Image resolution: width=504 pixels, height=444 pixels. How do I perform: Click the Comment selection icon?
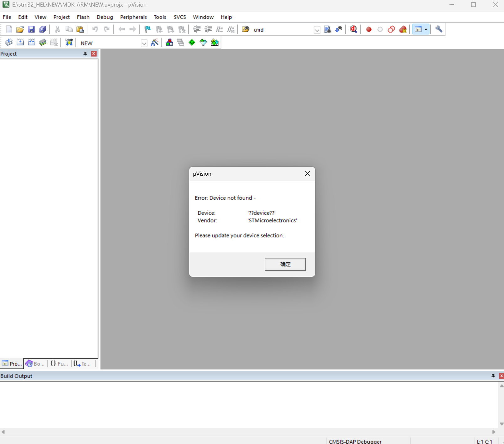(220, 29)
